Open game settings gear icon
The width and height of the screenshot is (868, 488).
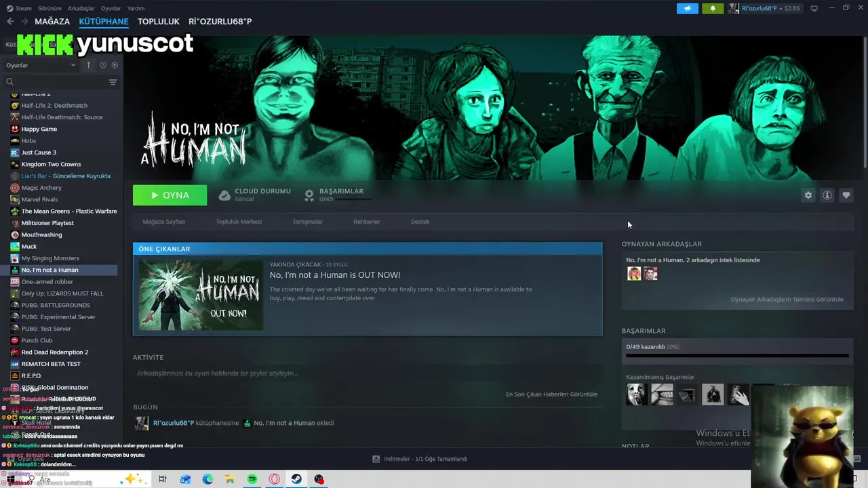tap(808, 195)
